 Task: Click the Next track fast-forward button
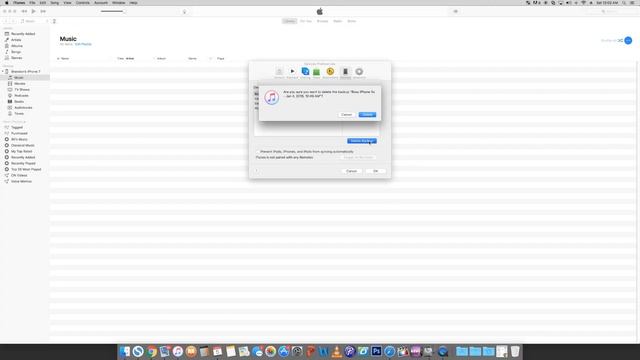[x=43, y=11]
